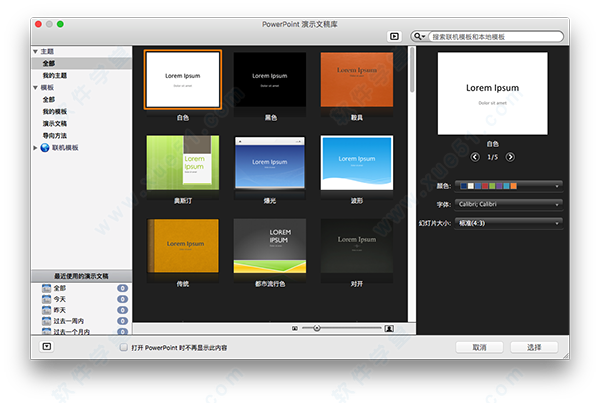The image size is (600, 403).
Task: Select 全部 under the 模板 section
Action: 49,100
